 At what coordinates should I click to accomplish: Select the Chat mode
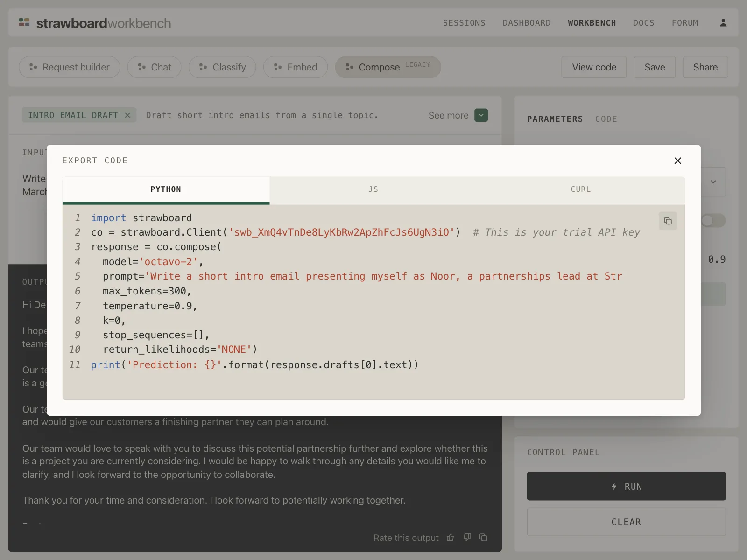pos(155,67)
